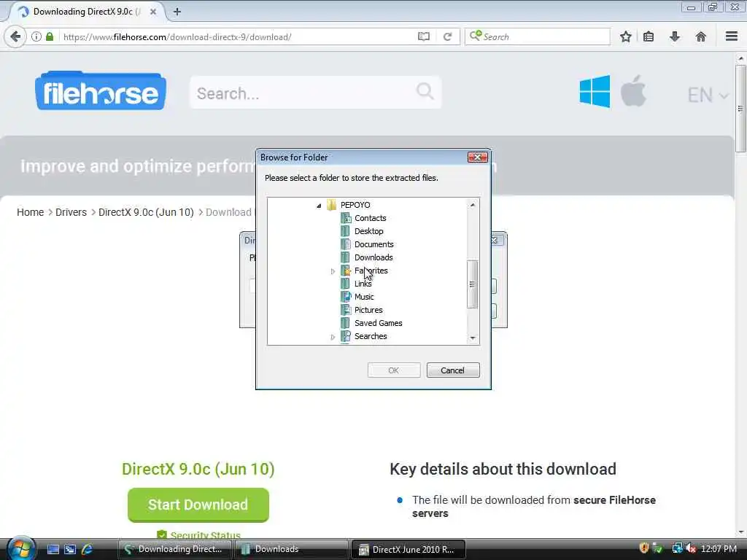Open the Windows Start orb
Screen dimensions: 747x560
[x=20, y=548]
